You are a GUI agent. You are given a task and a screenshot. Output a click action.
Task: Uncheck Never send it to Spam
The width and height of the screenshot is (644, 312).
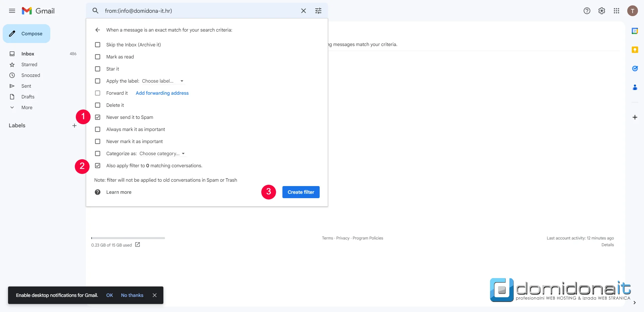point(98,117)
